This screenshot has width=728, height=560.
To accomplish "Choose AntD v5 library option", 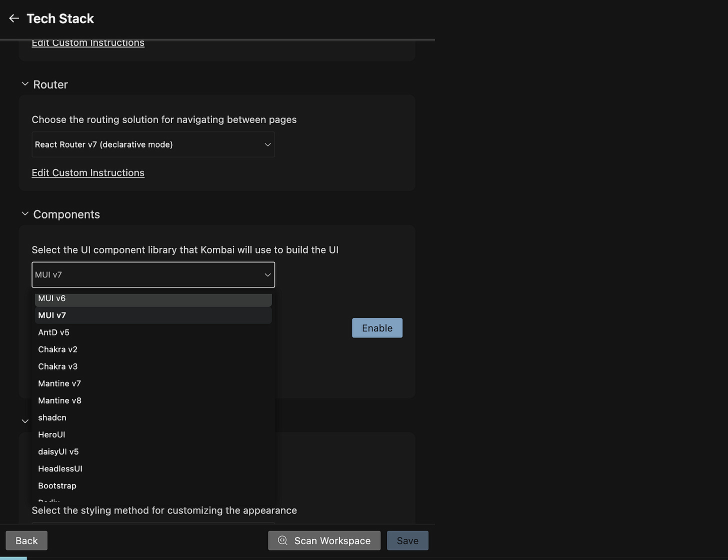I will (x=153, y=332).
